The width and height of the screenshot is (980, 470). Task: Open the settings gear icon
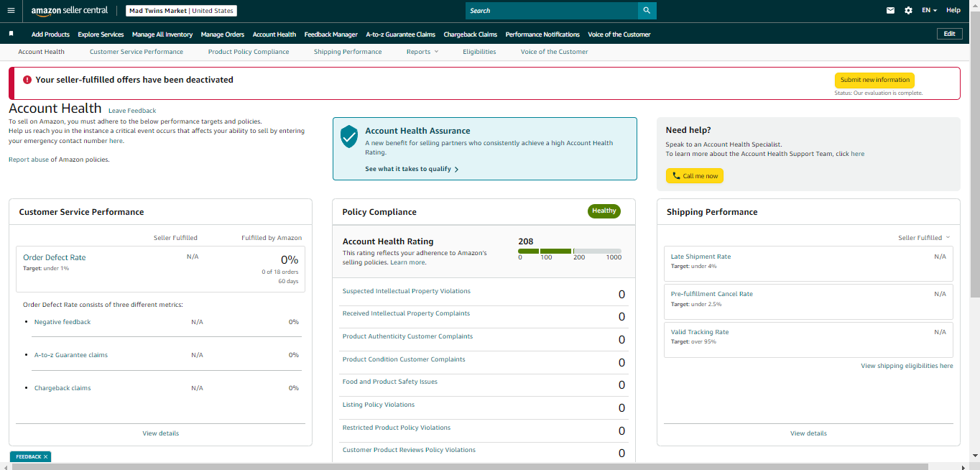908,11
